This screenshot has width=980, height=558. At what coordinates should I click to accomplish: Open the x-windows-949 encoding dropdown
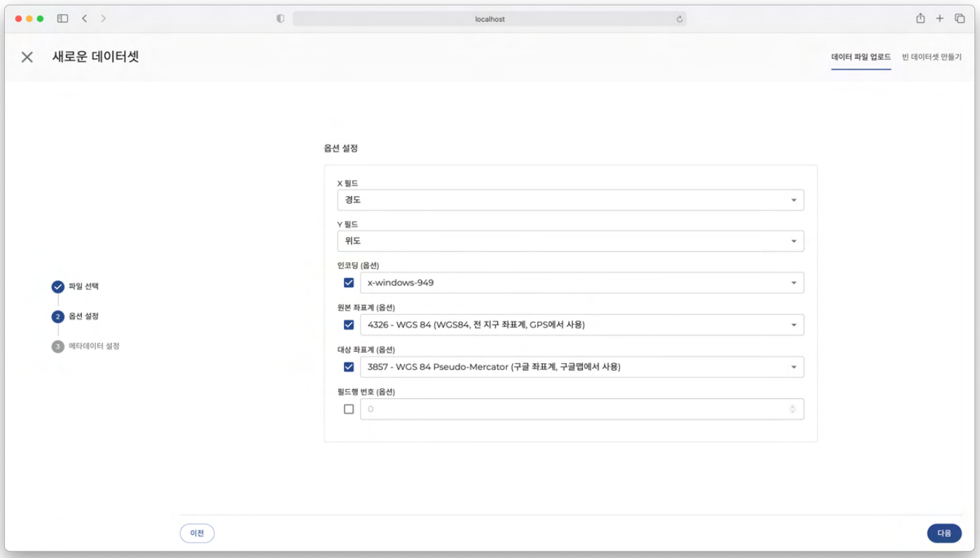click(x=581, y=283)
